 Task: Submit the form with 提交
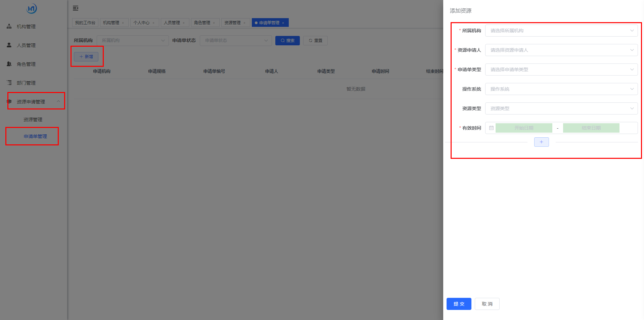pos(459,304)
